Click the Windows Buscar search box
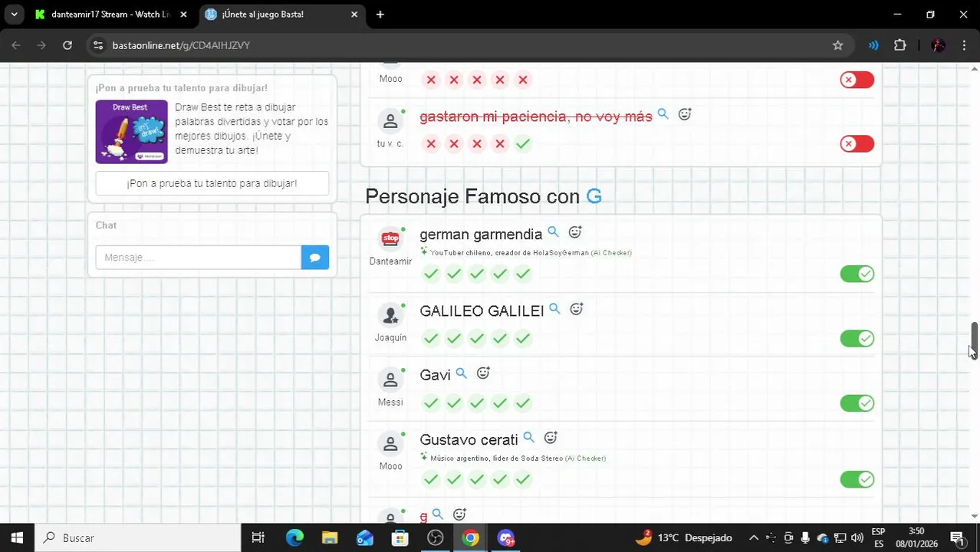Image resolution: width=980 pixels, height=552 pixels. click(x=138, y=538)
